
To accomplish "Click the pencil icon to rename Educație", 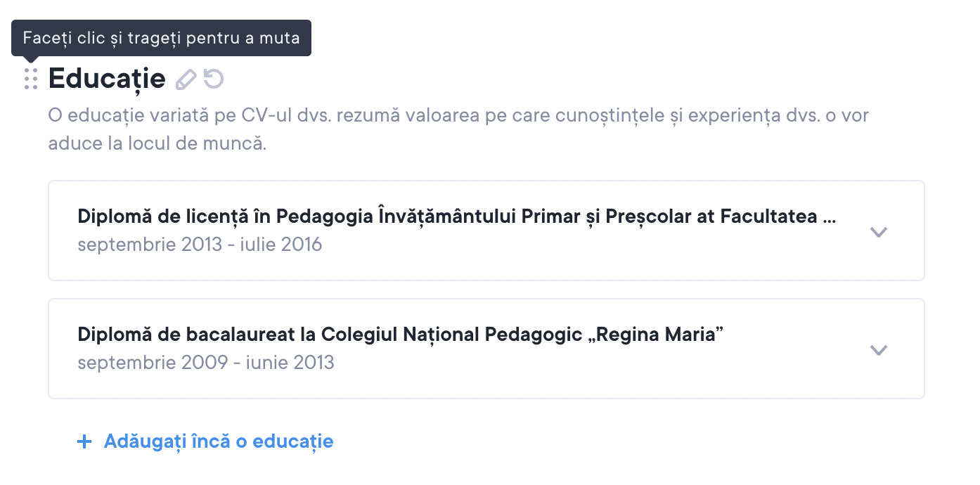I will (x=186, y=79).
